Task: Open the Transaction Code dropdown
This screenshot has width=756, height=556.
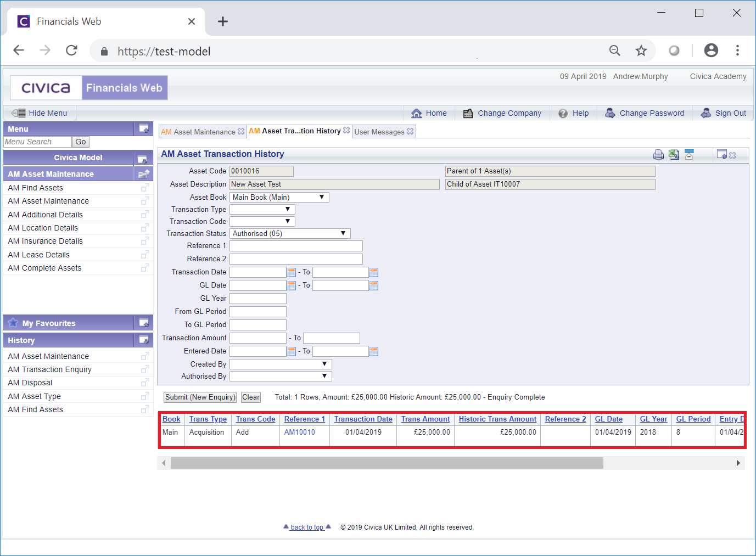Action: (262, 221)
